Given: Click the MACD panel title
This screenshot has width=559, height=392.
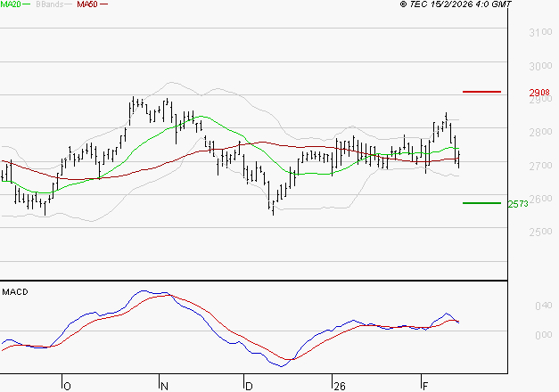Looking at the screenshot, I should coord(15,292).
